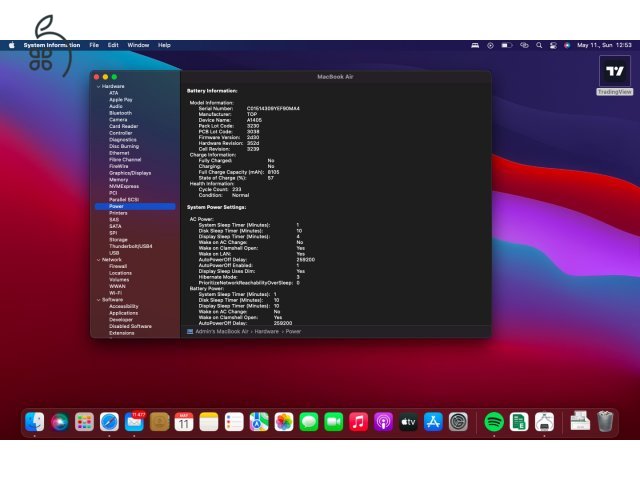Select Apple Pay in the sidebar
This screenshot has height=480, width=640.
(120, 100)
